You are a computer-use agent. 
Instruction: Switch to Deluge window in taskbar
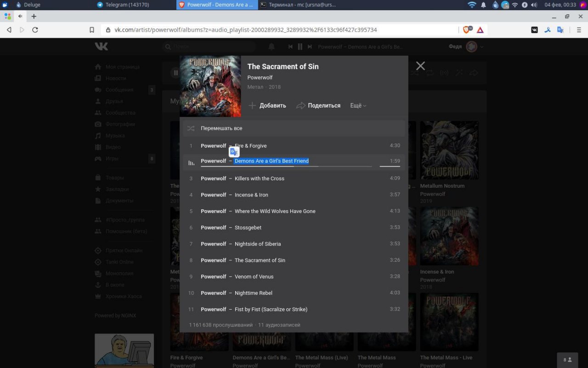[x=28, y=5]
